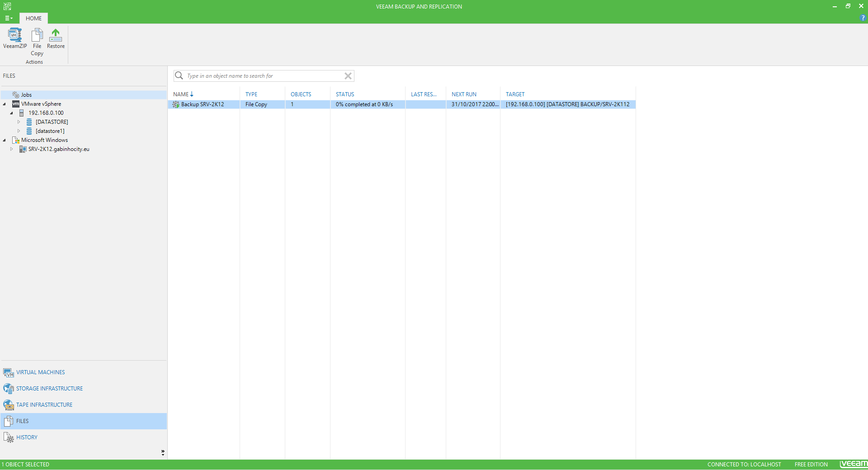
Task: Collapse the Microsoft Windows tree node
Action: pos(5,140)
